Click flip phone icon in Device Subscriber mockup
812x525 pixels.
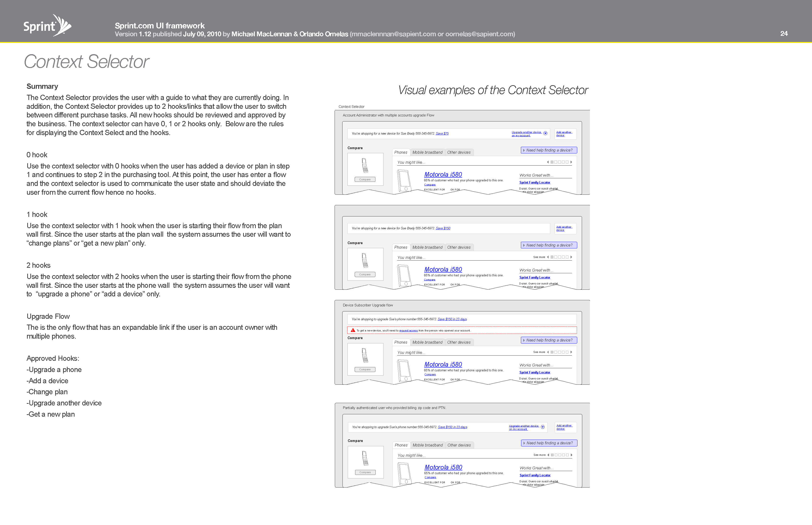365,356
